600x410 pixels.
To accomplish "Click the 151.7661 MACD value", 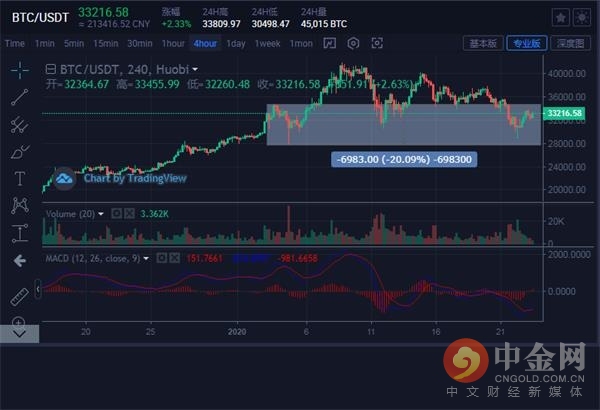I will point(204,258).
